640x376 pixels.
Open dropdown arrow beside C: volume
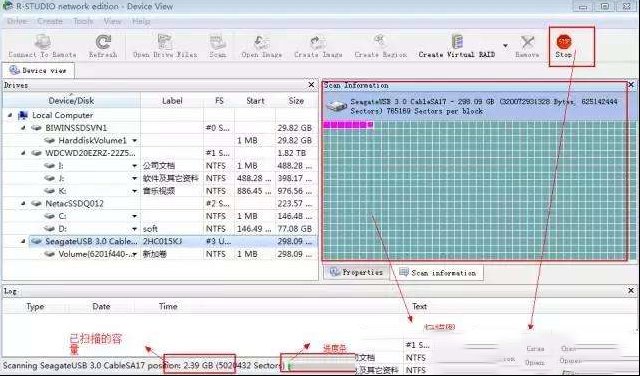[134, 216]
